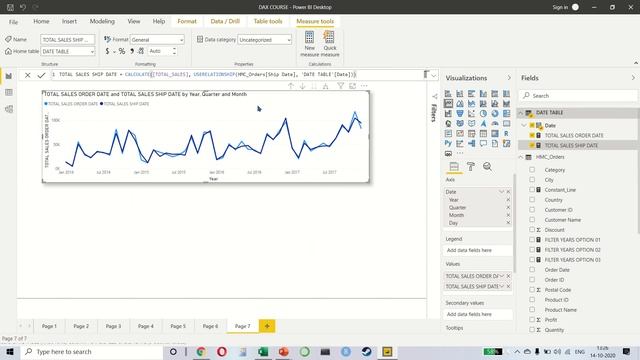Enter focus mode for the chart

[x=352, y=86]
